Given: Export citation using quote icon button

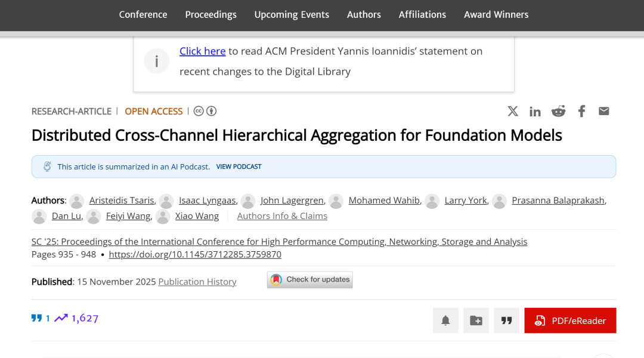Looking at the screenshot, I should [x=506, y=320].
